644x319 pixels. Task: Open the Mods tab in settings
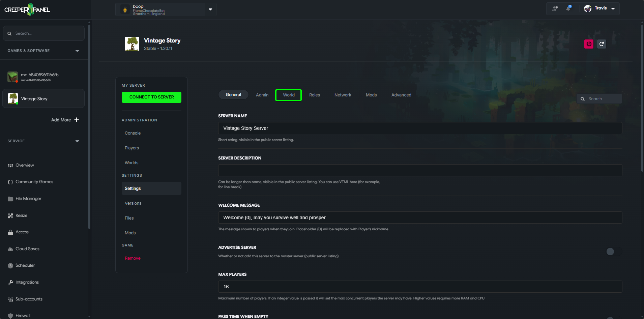[371, 95]
